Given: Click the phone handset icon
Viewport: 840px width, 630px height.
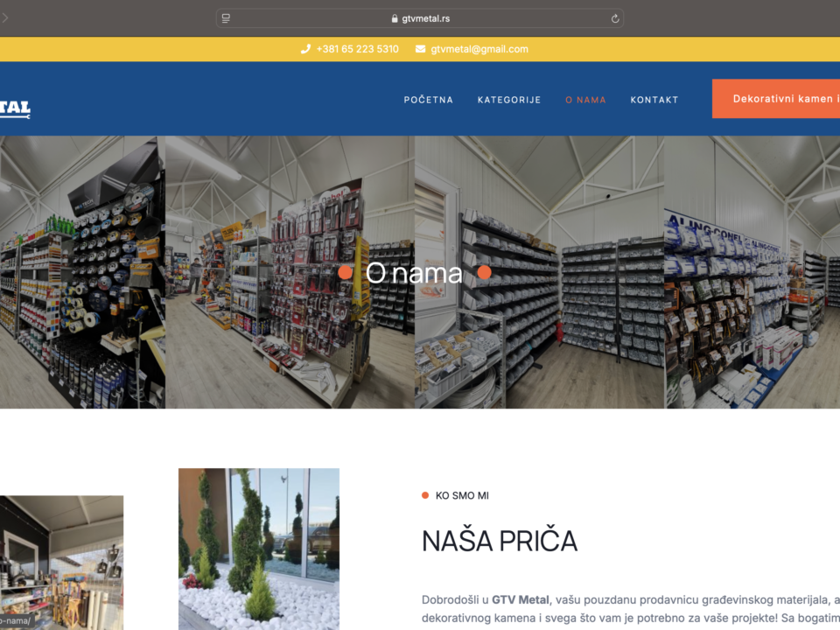Looking at the screenshot, I should tap(305, 49).
